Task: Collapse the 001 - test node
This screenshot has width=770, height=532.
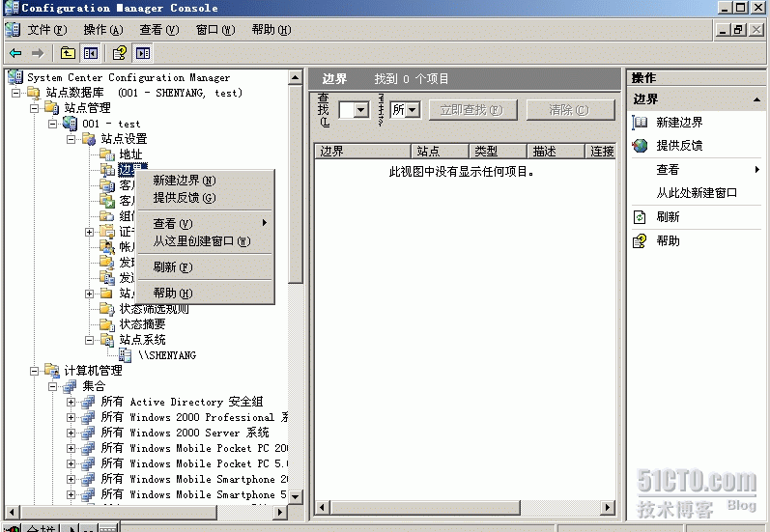Action: (x=53, y=124)
